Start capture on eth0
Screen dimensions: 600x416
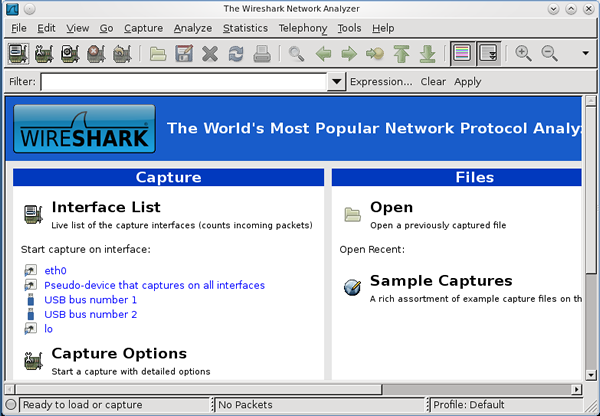55,271
